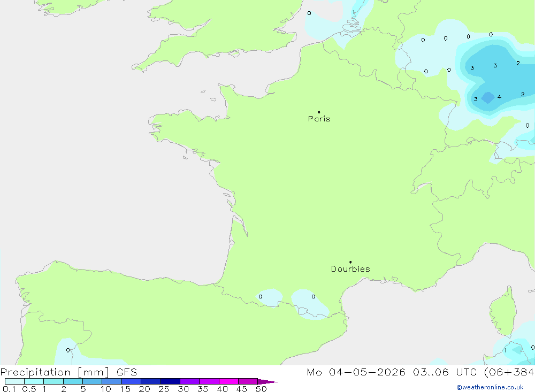Image resolution: width=535 pixels, height=392 pixels.
Task: Pick the 20–25 mm dark blue legend swatch
Action: pyautogui.click(x=151, y=381)
